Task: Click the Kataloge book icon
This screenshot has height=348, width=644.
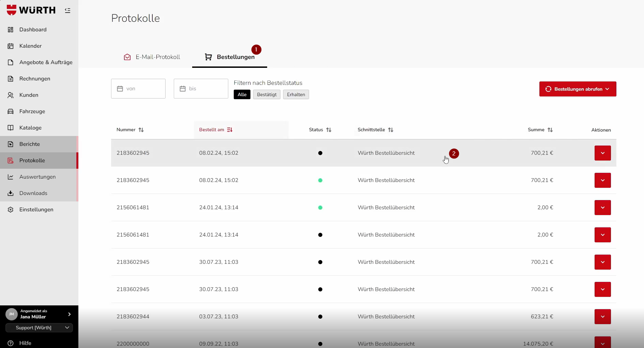Action: [11, 128]
